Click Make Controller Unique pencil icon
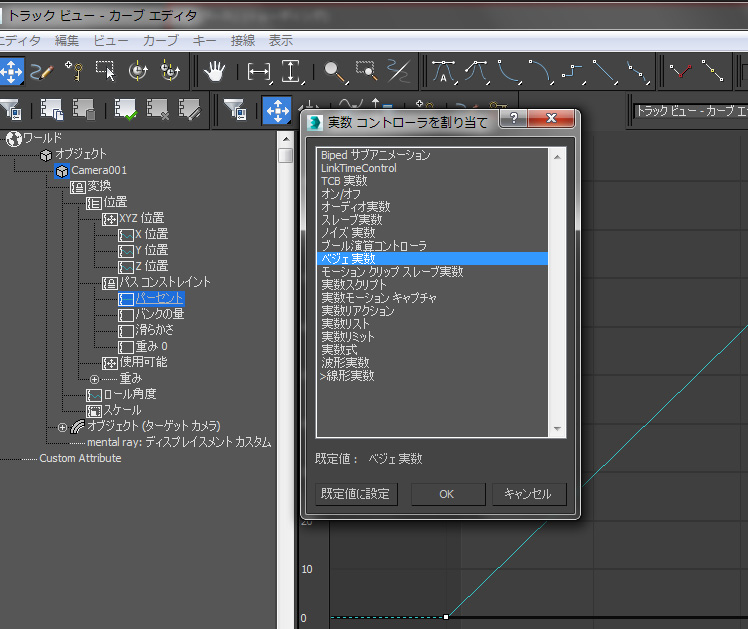Image resolution: width=748 pixels, height=629 pixels. click(190, 109)
